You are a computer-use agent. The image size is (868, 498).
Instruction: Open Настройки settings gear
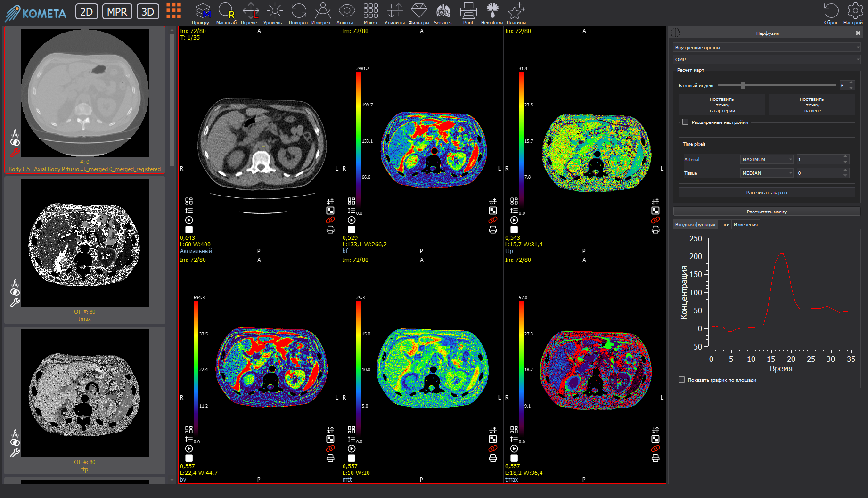tap(855, 14)
